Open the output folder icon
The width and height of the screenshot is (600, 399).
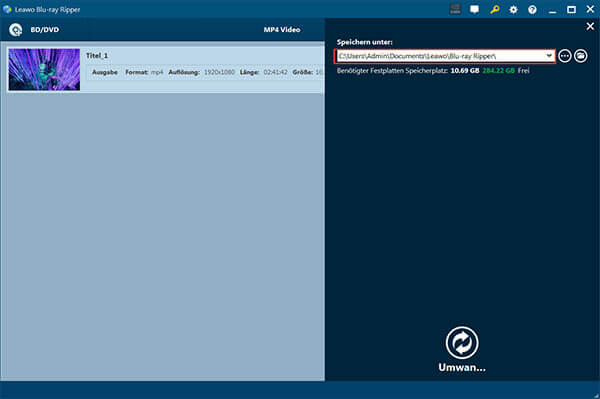581,56
